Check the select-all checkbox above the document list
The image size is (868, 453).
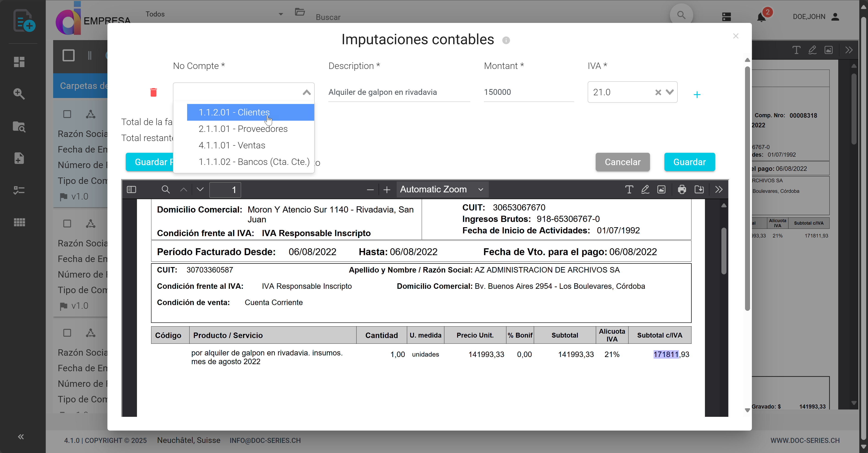point(69,55)
